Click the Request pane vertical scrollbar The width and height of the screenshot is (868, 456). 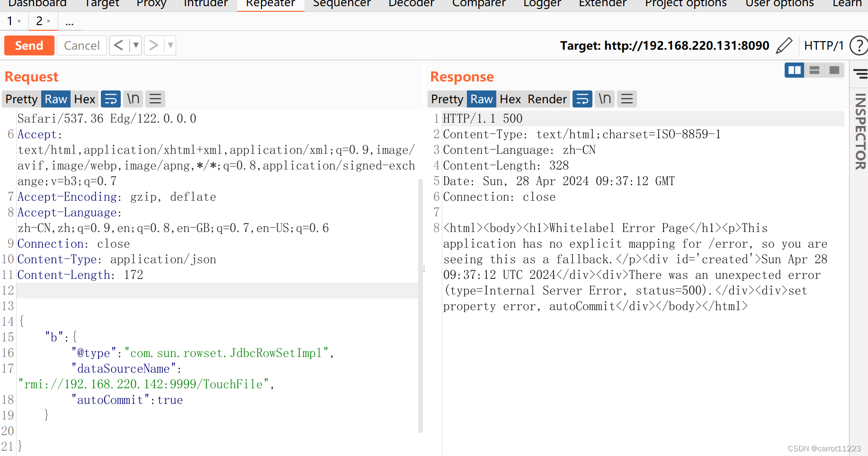coord(421,305)
